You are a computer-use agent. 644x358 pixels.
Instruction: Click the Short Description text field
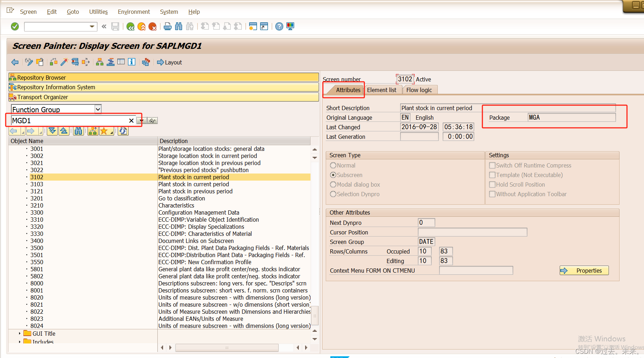pyautogui.click(x=508, y=108)
